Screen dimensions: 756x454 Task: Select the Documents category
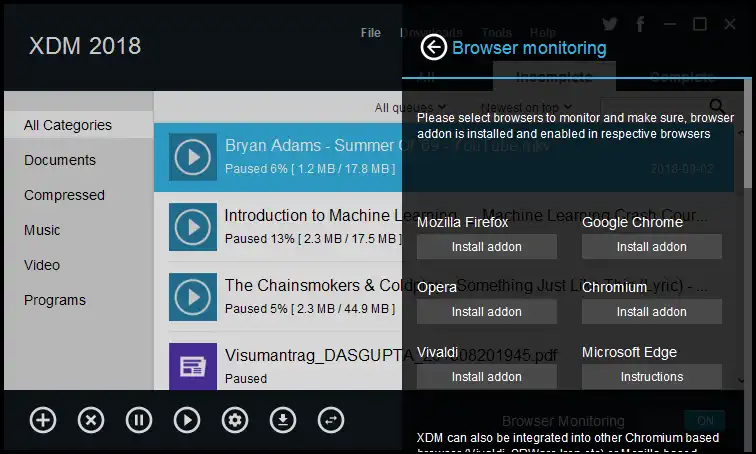click(60, 160)
